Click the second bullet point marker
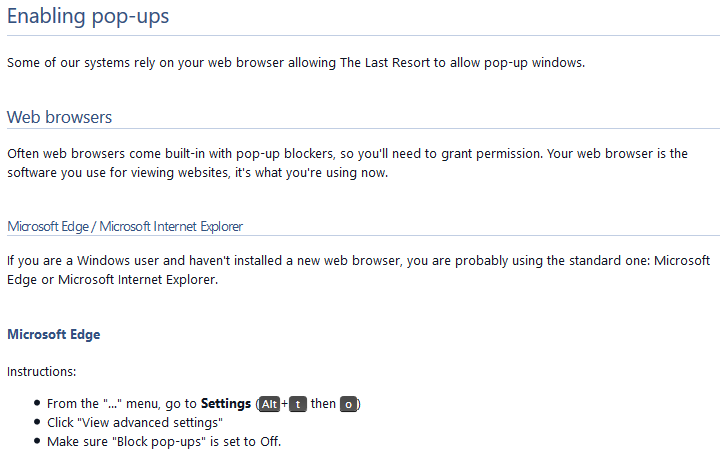This screenshot has height=459, width=722. 37,423
